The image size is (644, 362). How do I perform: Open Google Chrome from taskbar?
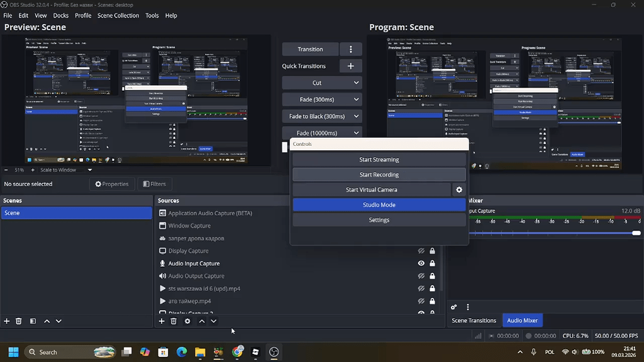(237, 352)
